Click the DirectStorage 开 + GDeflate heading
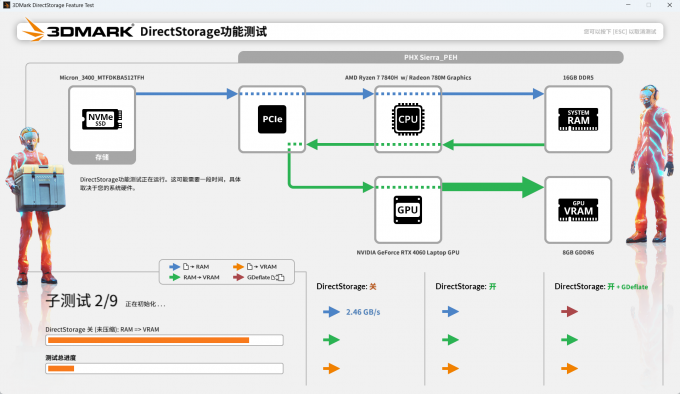This screenshot has height=394, width=680. (x=601, y=287)
